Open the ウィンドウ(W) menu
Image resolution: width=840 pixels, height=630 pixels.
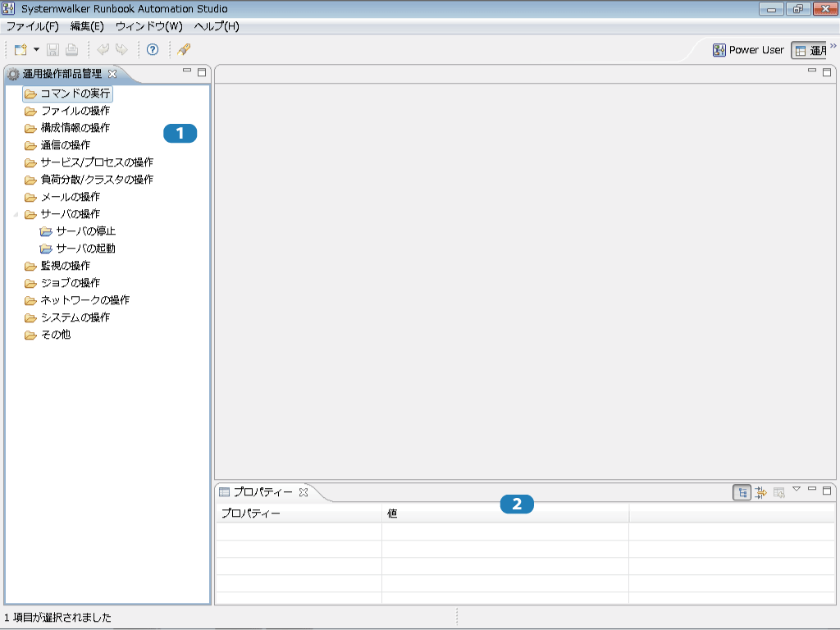[x=149, y=26]
